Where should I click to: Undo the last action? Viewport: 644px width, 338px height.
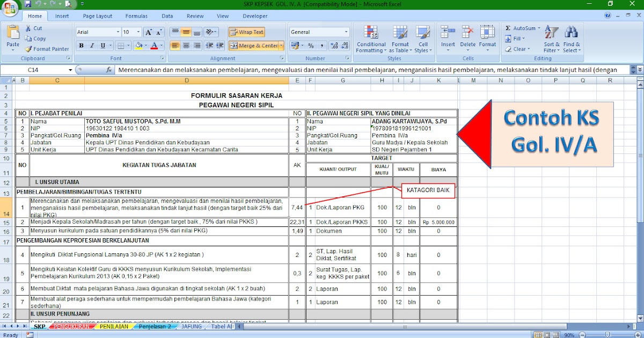pyautogui.click(x=38, y=4)
